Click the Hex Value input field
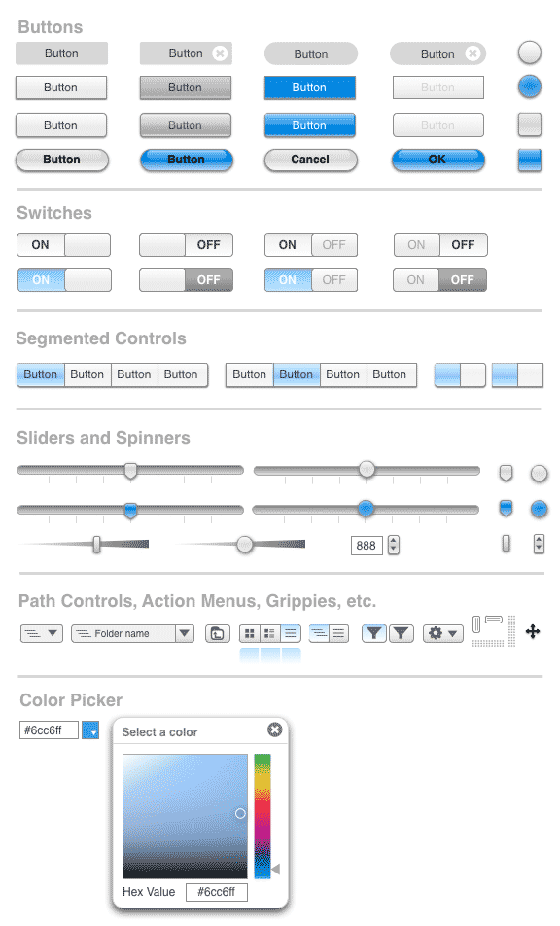 217,892
